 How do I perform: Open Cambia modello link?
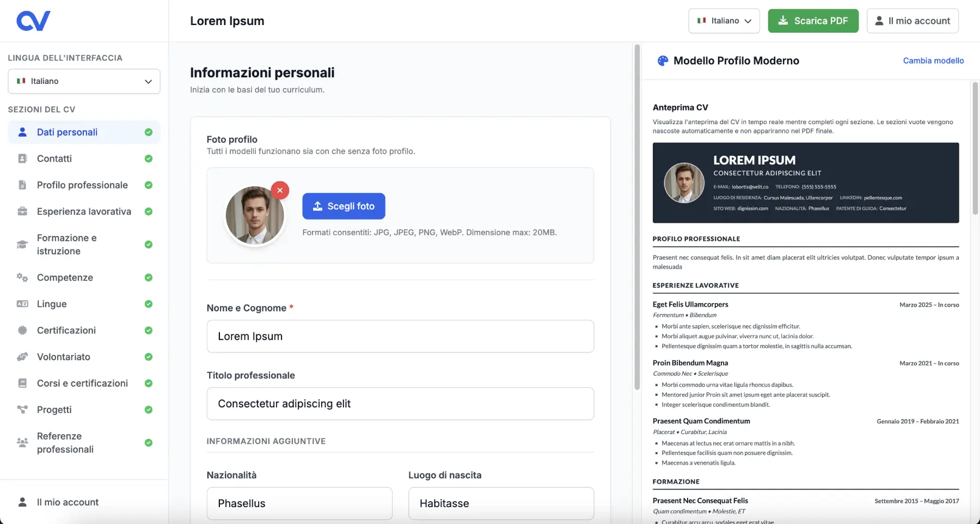pos(933,60)
